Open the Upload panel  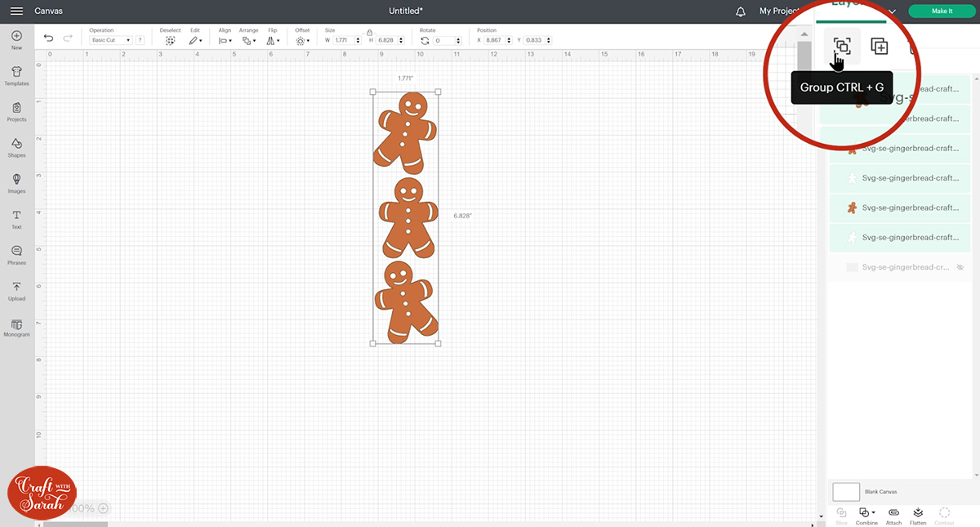click(x=16, y=291)
